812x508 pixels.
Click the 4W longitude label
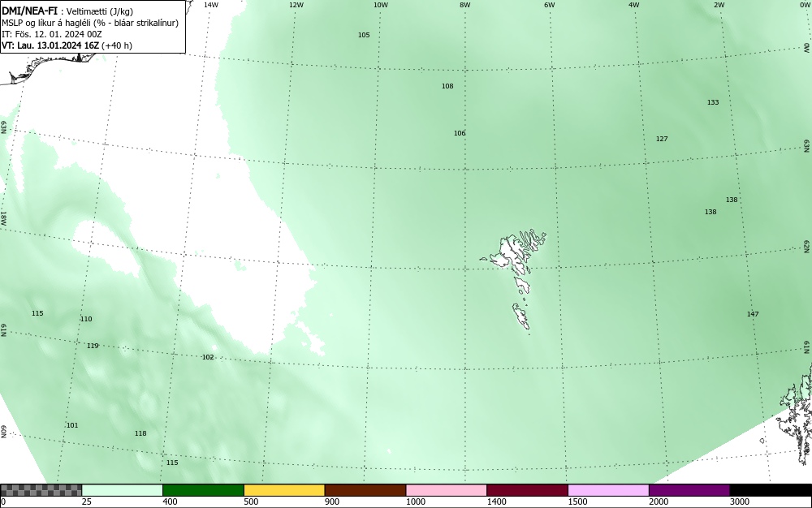pos(634,5)
